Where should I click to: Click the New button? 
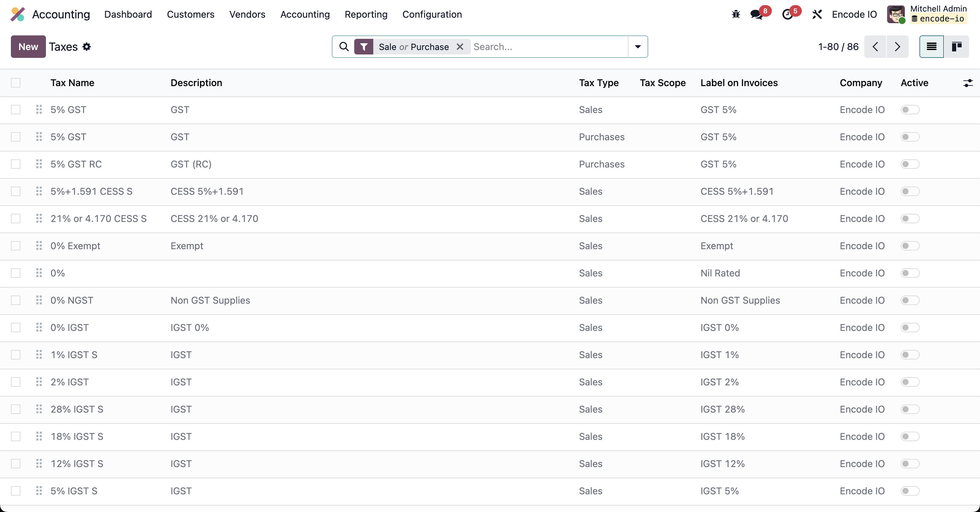click(28, 46)
